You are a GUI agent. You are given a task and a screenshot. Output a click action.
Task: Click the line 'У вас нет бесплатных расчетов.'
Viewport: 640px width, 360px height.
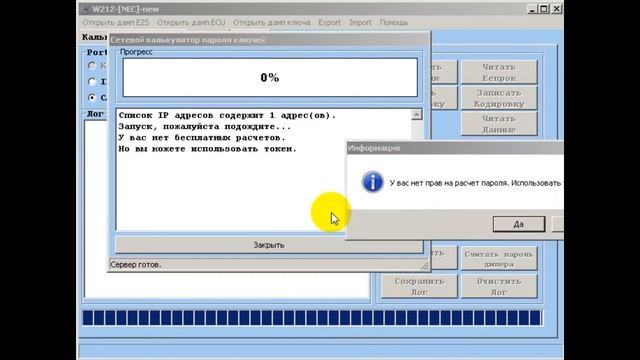tap(202, 138)
